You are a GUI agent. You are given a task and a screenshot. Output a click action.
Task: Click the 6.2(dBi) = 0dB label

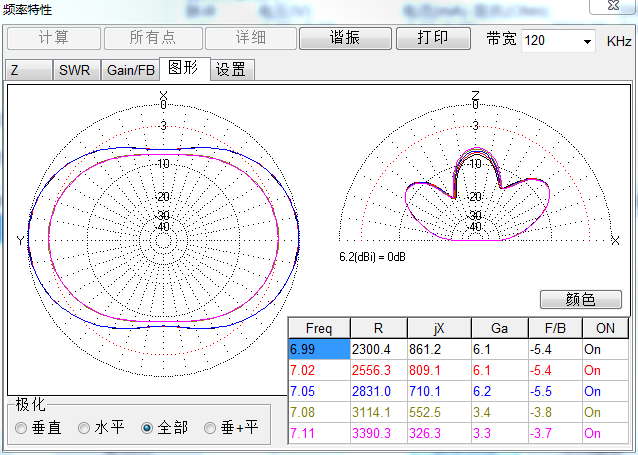pyautogui.click(x=372, y=257)
